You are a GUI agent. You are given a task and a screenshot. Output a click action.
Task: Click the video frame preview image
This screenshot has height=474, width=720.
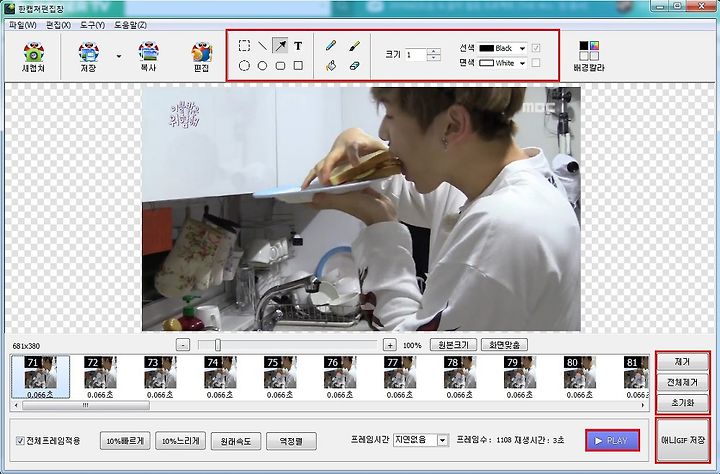[x=361, y=209]
